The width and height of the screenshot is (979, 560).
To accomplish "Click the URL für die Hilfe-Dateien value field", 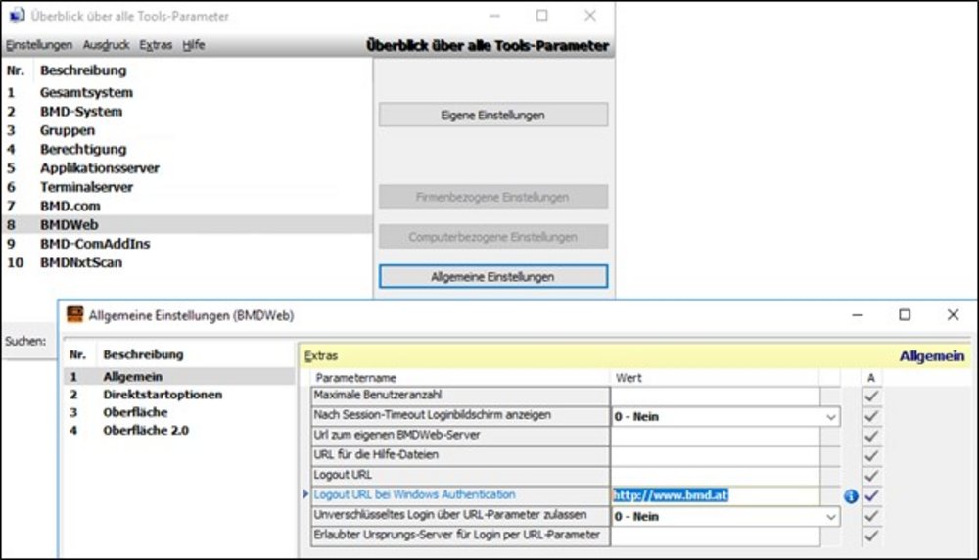I will pos(716,456).
